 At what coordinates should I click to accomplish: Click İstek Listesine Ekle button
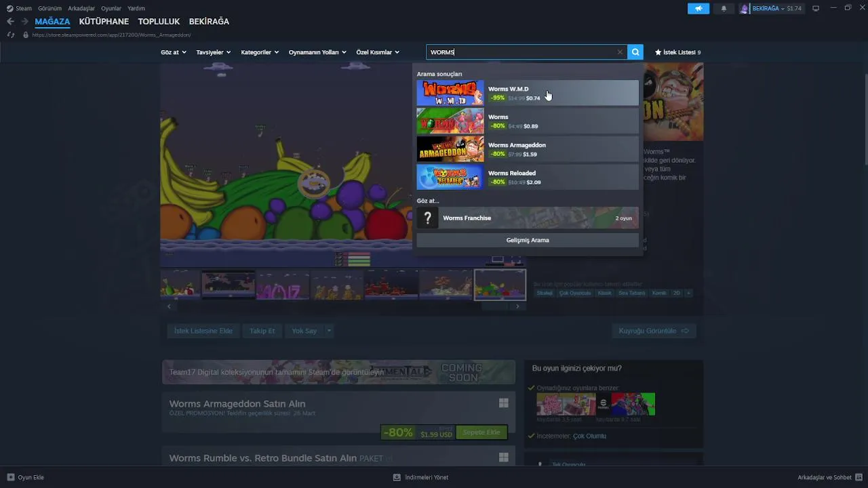click(203, 331)
